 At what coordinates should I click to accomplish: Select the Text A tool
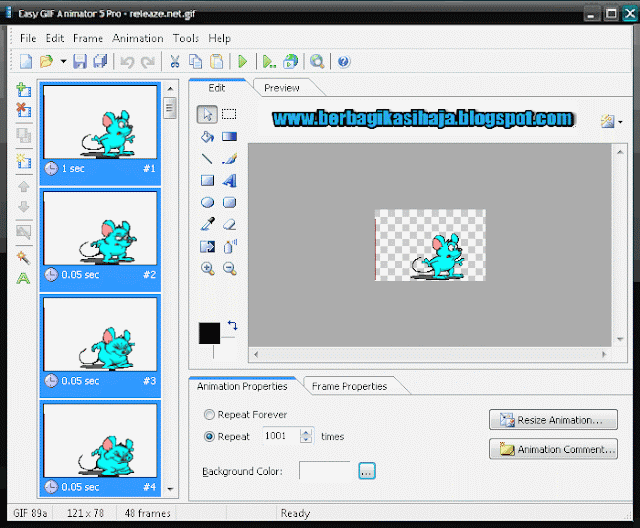[229, 180]
